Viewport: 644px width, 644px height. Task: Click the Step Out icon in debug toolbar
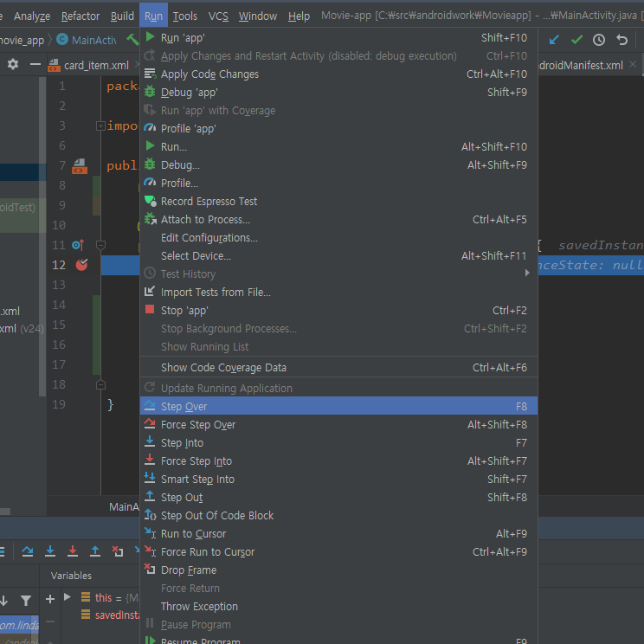[95, 551]
